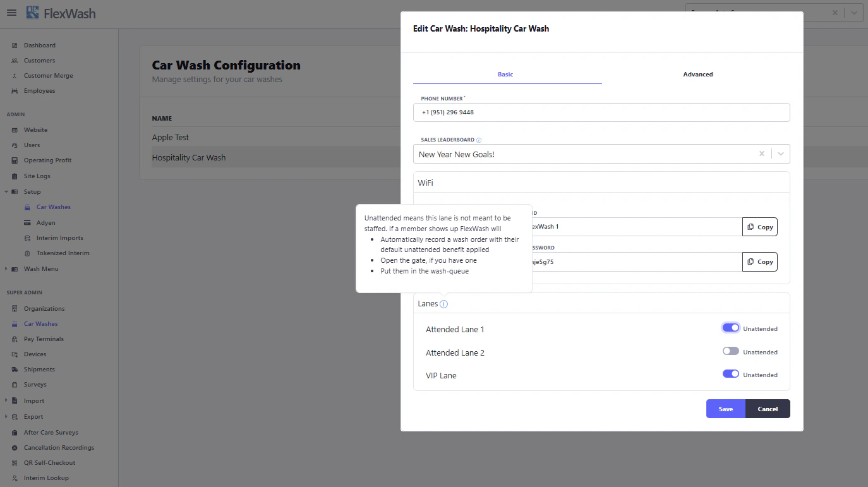Open the QR Self-Checkout page
Image resolution: width=868 pixels, height=487 pixels.
49,463
